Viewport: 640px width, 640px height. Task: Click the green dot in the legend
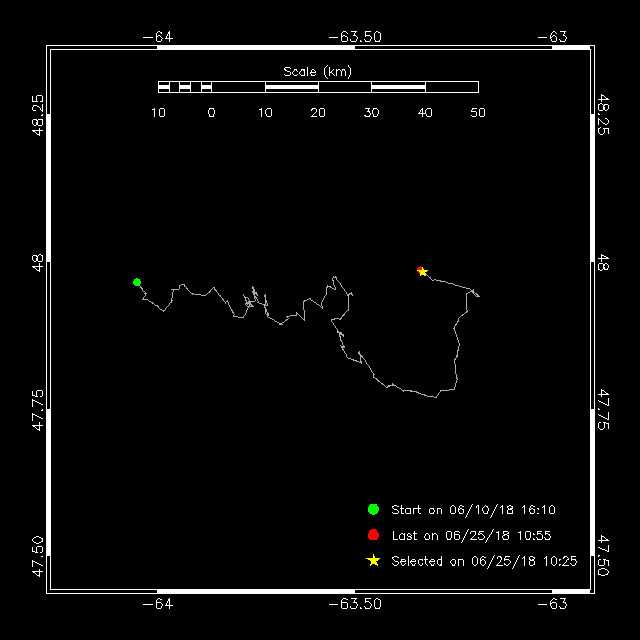pyautogui.click(x=373, y=509)
